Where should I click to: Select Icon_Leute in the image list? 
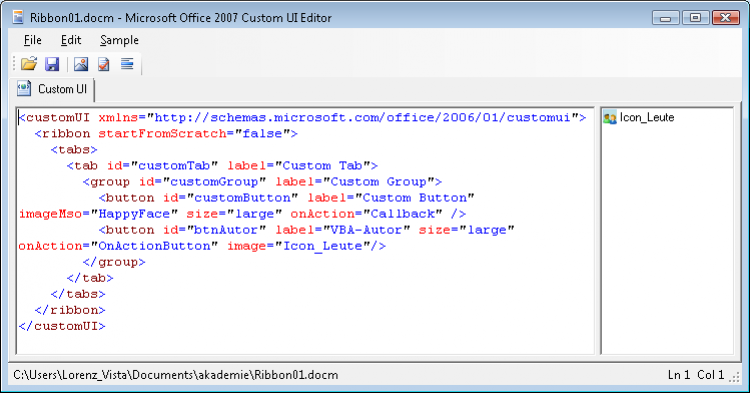pyautogui.click(x=647, y=118)
